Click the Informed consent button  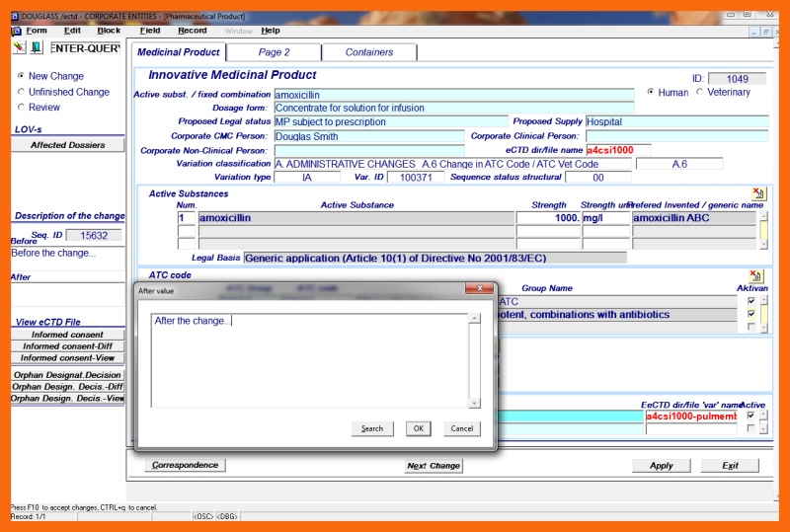(x=67, y=335)
